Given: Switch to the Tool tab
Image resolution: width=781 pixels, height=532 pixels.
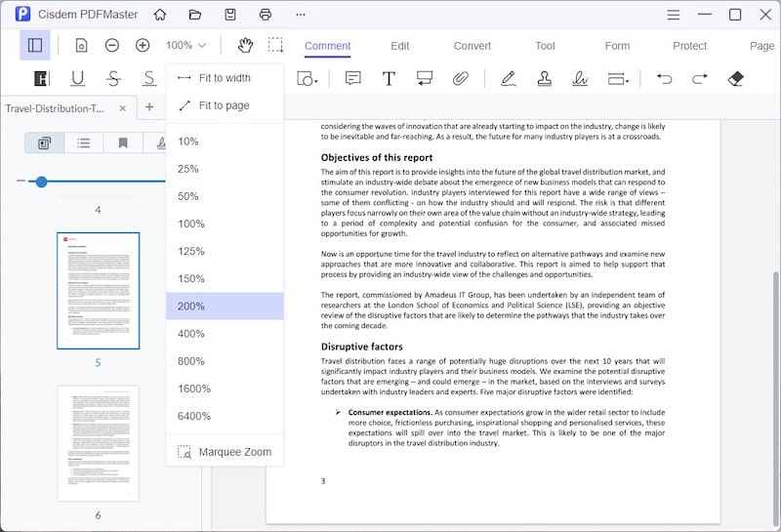Looking at the screenshot, I should point(545,46).
